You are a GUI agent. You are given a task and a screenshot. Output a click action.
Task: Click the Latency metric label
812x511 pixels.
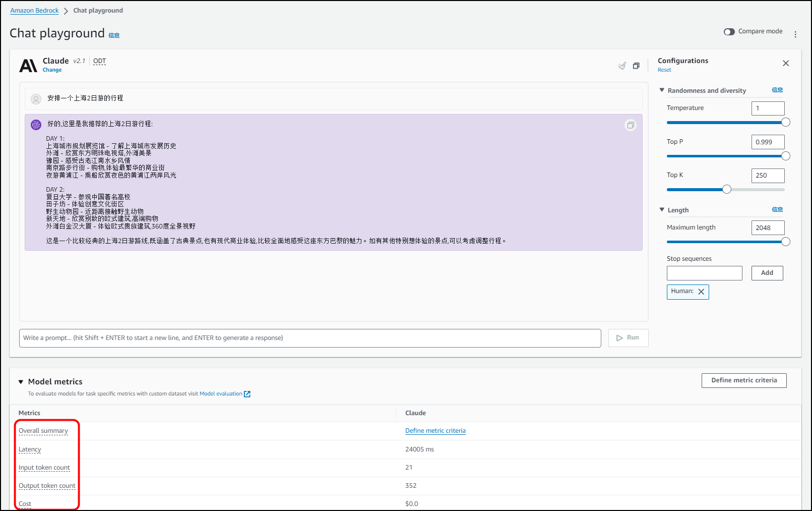tap(30, 449)
